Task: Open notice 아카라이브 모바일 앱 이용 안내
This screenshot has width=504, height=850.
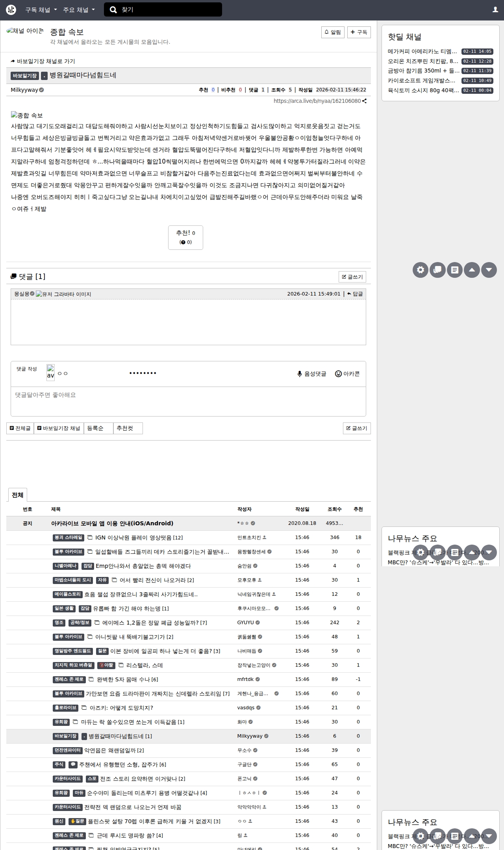Action: (x=112, y=523)
